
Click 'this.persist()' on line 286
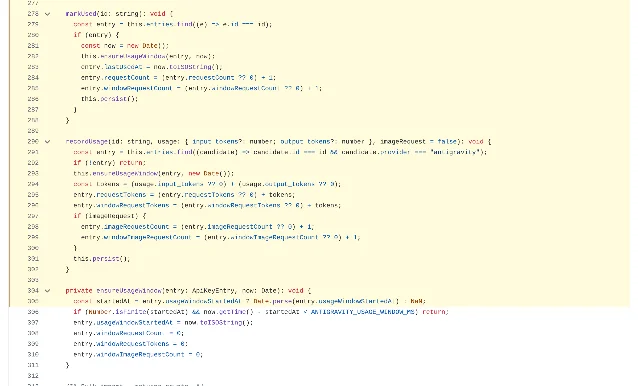[x=109, y=99]
